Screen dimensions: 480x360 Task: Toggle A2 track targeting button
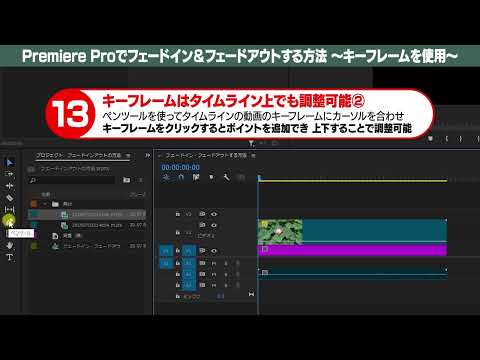[x=189, y=274]
